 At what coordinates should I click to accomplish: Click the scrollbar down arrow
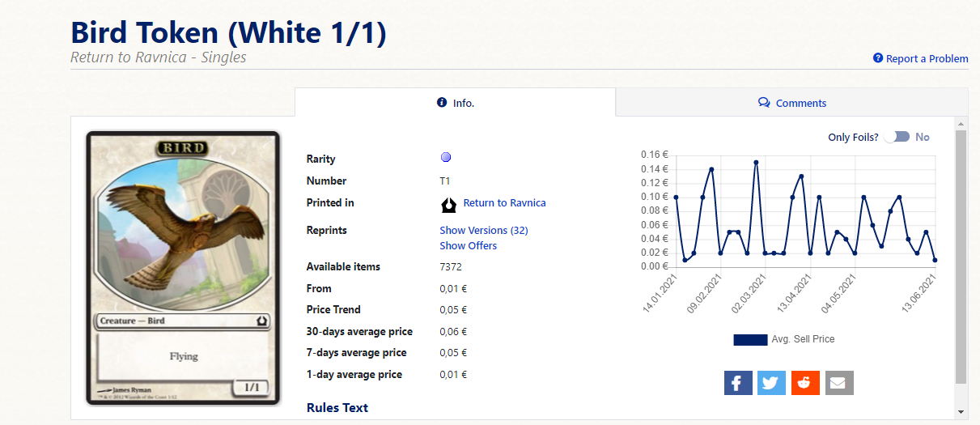(x=961, y=412)
